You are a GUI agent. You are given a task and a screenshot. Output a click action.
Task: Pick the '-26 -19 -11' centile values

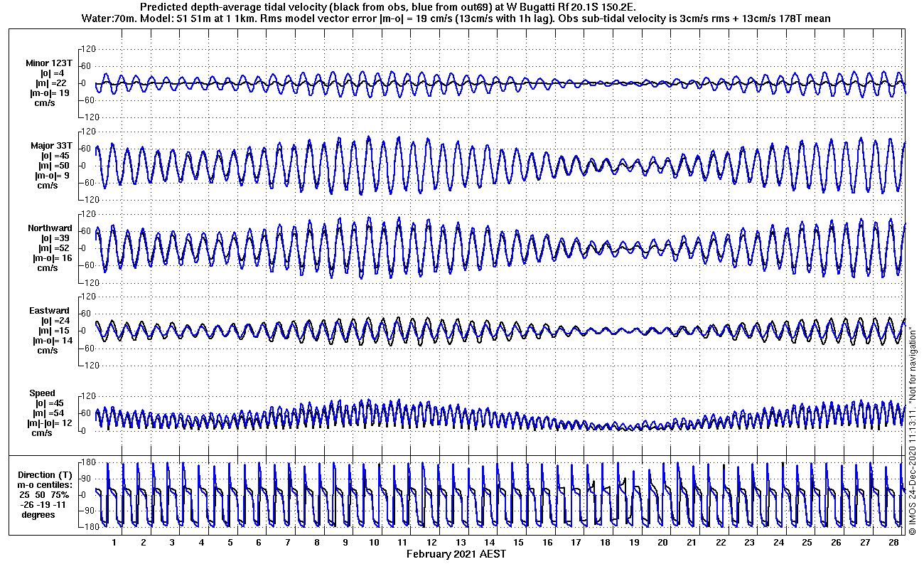tap(44, 505)
